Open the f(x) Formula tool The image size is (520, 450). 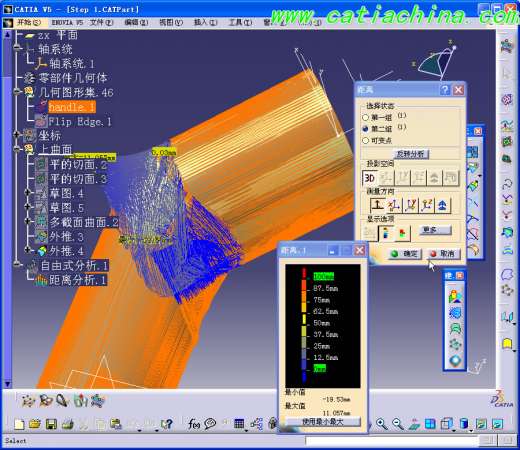click(x=194, y=424)
